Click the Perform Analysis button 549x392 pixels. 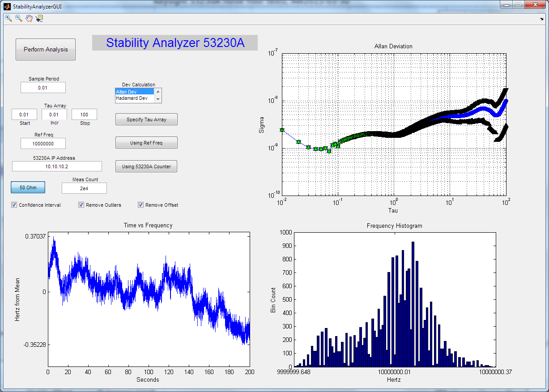[46, 49]
